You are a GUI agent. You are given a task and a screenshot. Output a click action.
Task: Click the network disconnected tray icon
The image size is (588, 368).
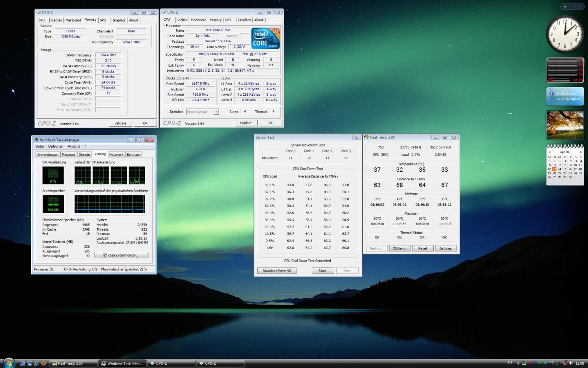click(x=566, y=363)
